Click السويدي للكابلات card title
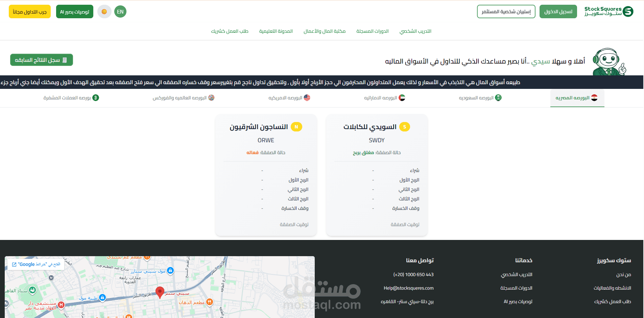The width and height of the screenshot is (644, 318). (370, 127)
